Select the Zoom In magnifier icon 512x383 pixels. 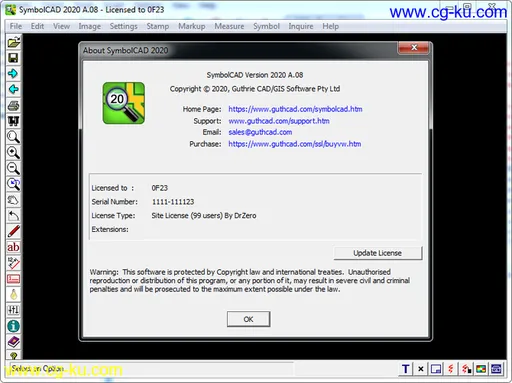click(x=13, y=152)
